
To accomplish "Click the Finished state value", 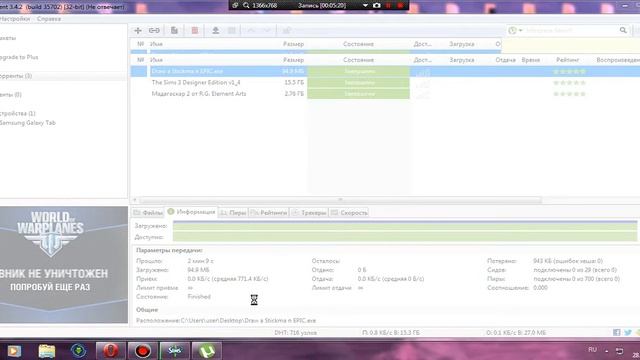I will pyautogui.click(x=199, y=297).
